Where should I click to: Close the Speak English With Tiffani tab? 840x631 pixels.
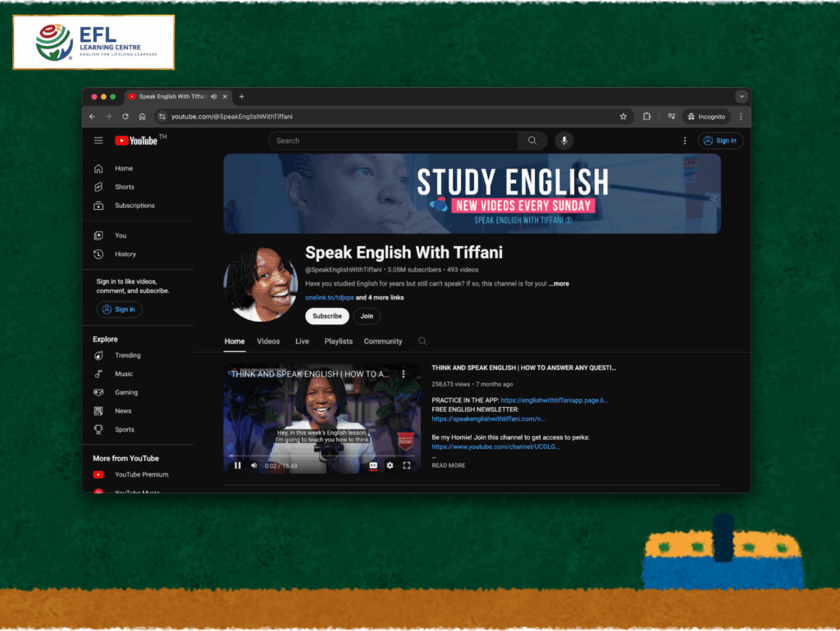click(225, 97)
